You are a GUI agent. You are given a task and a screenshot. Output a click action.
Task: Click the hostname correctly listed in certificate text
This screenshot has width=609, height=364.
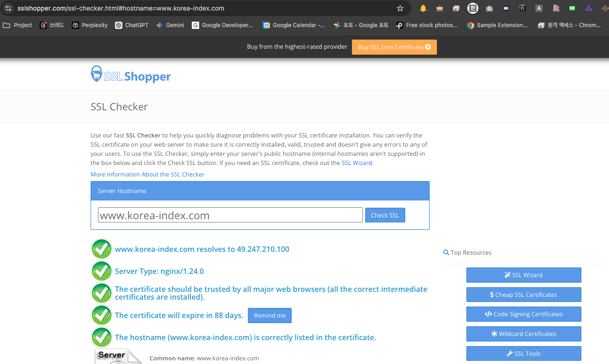click(246, 337)
